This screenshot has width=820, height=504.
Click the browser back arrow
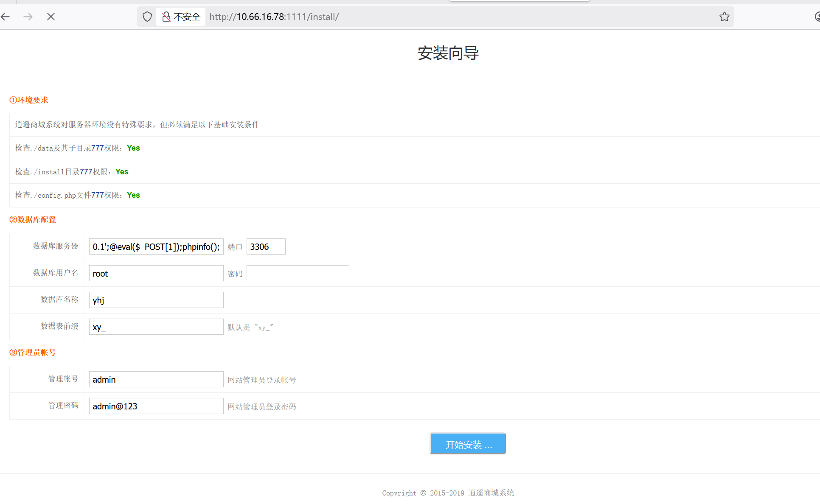(x=6, y=17)
